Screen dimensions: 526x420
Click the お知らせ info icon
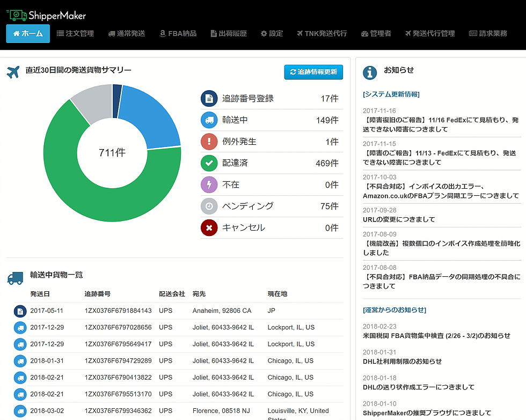(370, 72)
